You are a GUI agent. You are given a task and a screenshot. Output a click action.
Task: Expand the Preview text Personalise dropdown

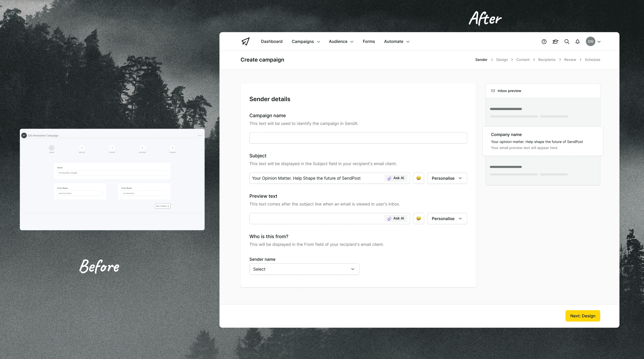click(x=447, y=219)
